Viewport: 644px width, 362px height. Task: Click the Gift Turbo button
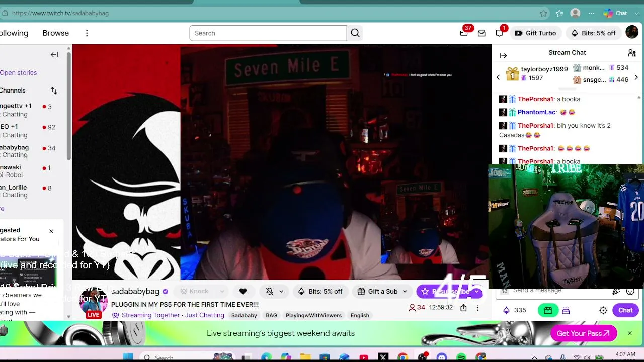pyautogui.click(x=535, y=33)
